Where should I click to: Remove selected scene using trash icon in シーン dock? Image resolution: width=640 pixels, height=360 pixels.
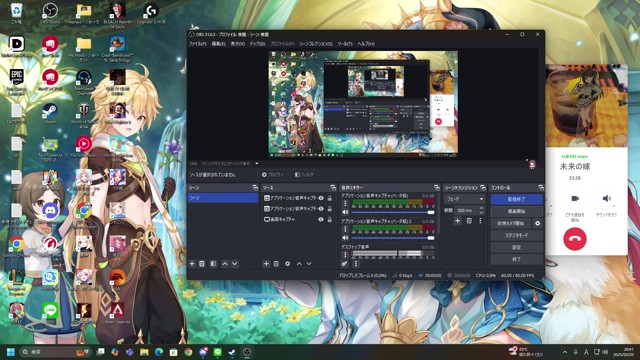coord(202,264)
